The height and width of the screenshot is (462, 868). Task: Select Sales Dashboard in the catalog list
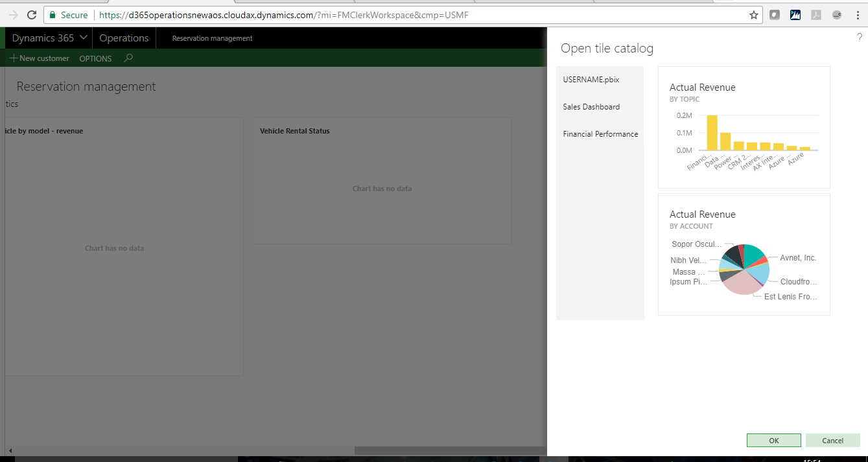pos(600,107)
